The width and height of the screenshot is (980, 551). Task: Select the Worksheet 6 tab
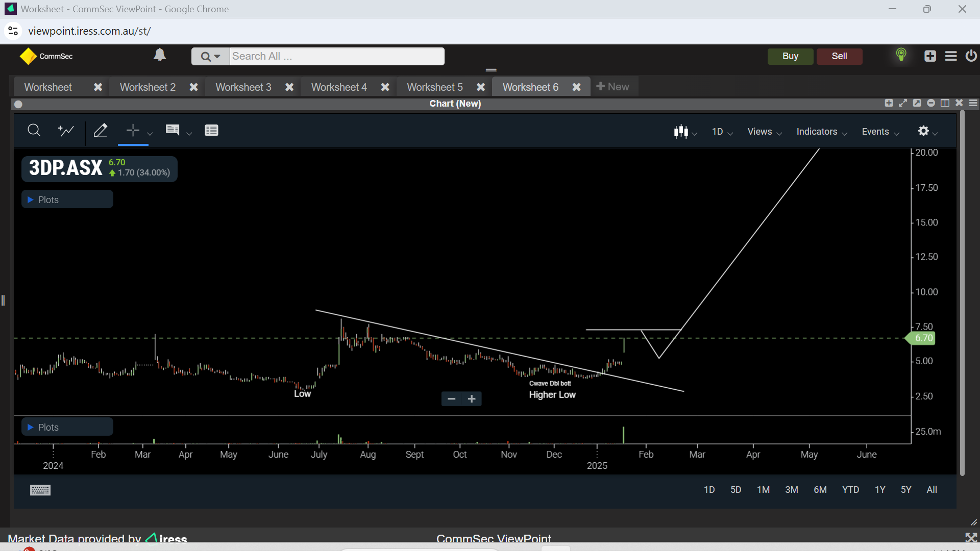click(530, 87)
